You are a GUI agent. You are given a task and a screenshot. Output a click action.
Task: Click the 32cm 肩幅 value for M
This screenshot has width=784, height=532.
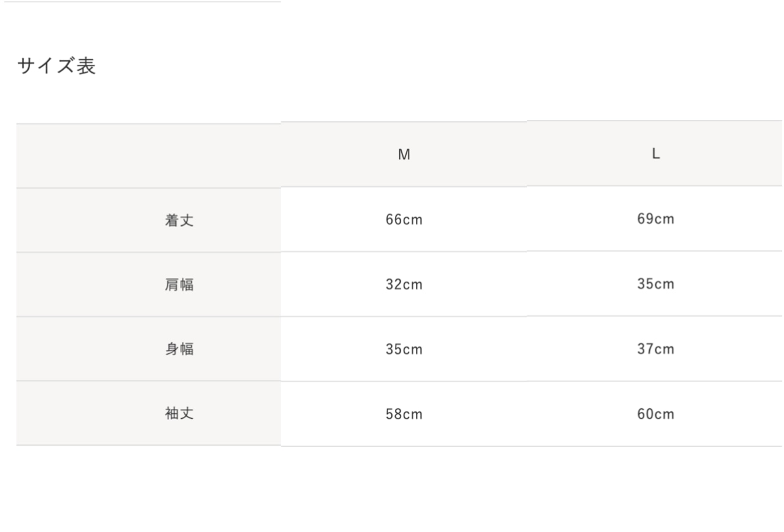coord(404,285)
